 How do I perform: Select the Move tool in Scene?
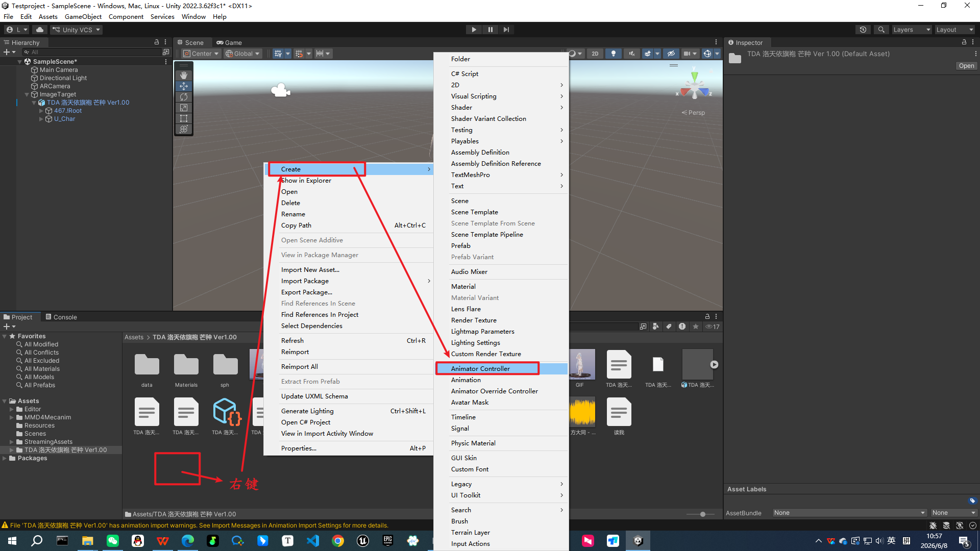pos(184,86)
